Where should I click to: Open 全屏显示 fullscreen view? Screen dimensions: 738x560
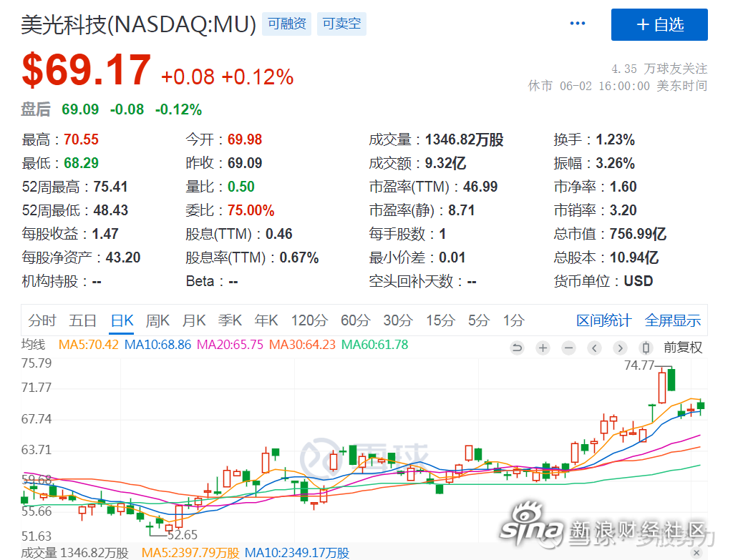(673, 320)
